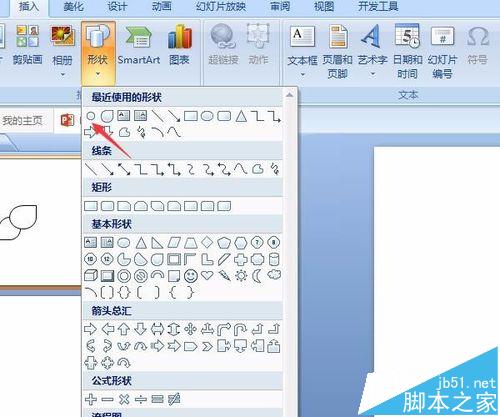Open the Slide Show (幻灯片放映) tab

[x=221, y=7]
